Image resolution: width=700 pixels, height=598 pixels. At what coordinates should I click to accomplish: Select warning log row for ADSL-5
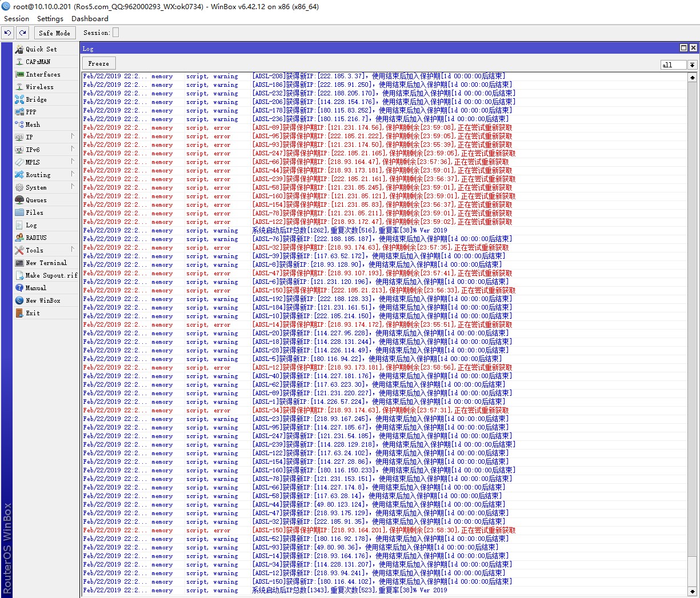[385, 359]
